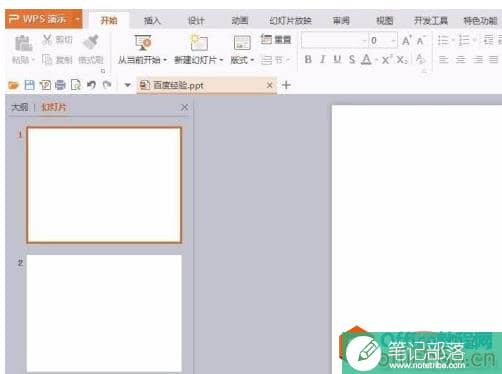Apply font color A
Viewport: 502px width, 374px height.
coord(366,60)
